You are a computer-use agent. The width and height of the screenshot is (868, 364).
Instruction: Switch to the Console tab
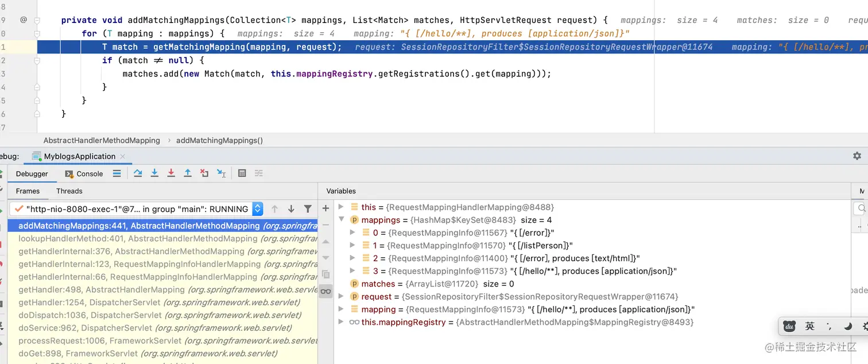coord(84,173)
